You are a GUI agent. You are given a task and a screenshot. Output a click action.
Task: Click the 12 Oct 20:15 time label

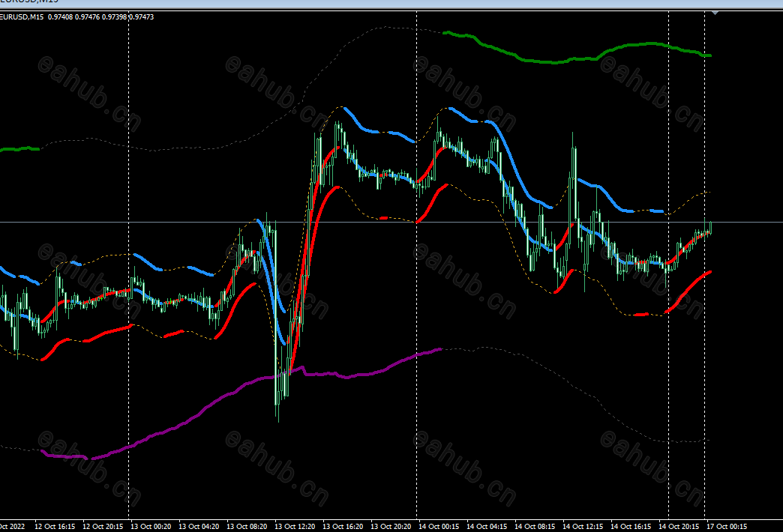[x=103, y=527]
